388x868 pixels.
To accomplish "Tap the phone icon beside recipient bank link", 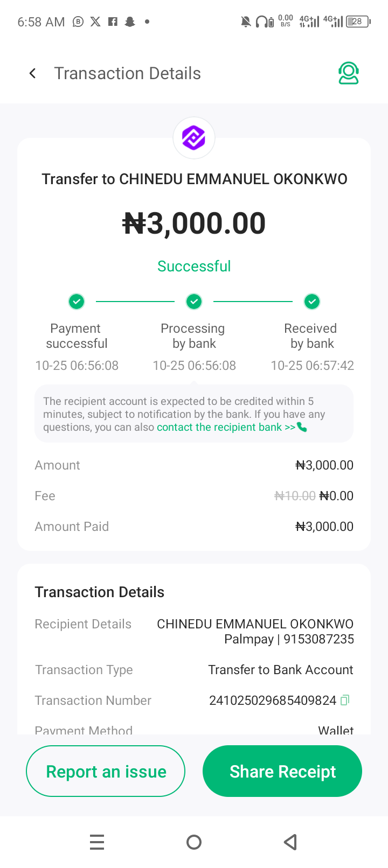I will [302, 428].
